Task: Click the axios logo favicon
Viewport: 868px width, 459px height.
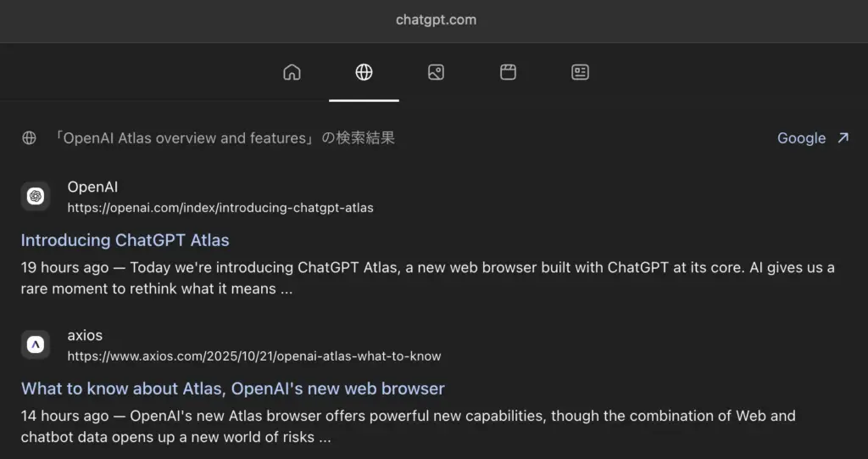Action: point(36,344)
